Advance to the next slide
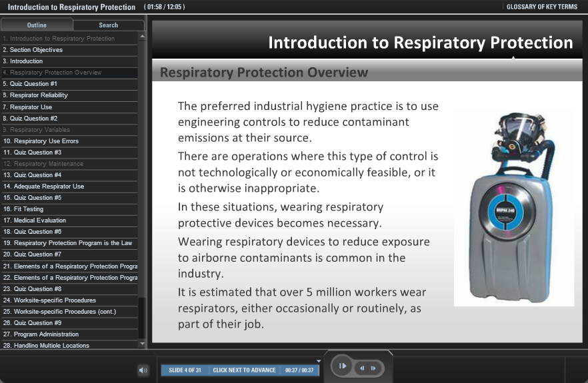This screenshot has height=383, width=588. pos(373,368)
